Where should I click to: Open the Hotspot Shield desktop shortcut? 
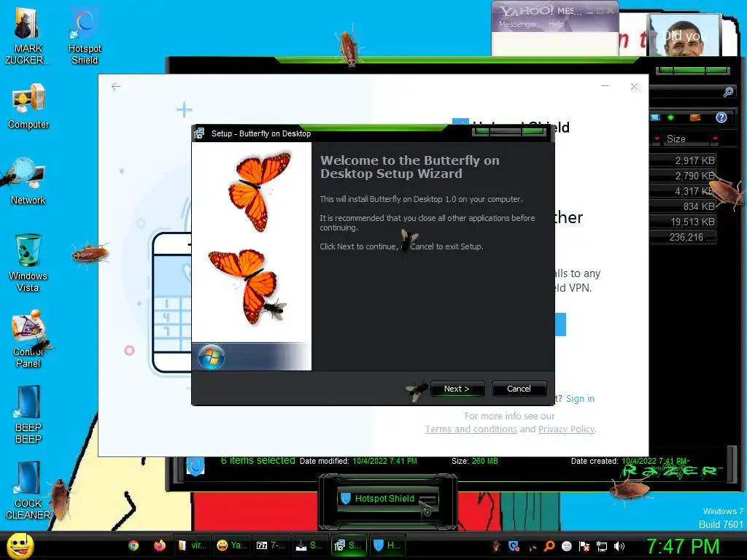click(x=85, y=36)
